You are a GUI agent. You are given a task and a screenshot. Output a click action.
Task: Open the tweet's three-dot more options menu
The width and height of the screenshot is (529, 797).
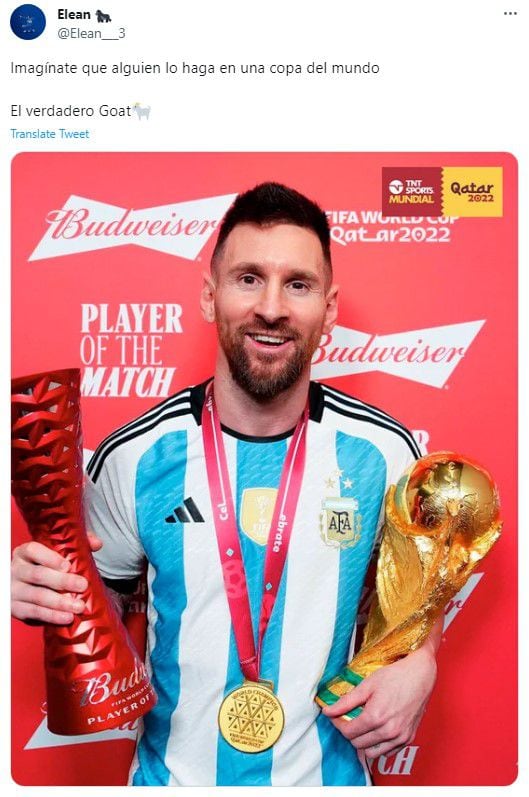[510, 14]
